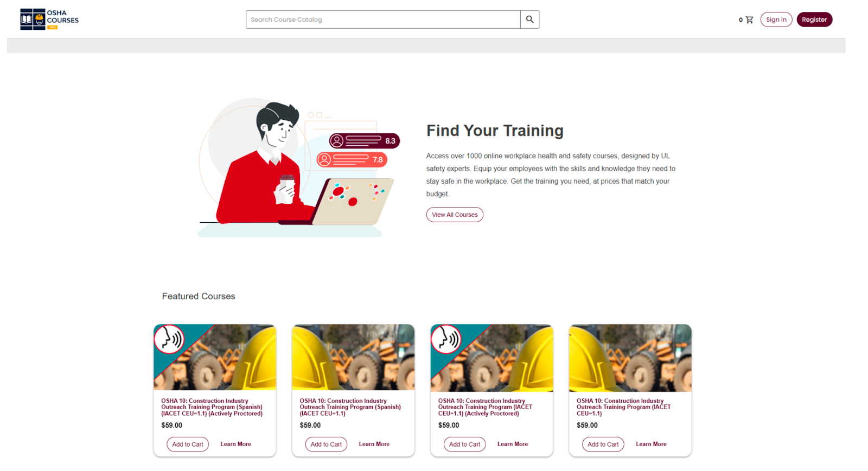This screenshot has width=868, height=471.
Task: Click the magnifying glass search icon
Action: click(x=529, y=20)
